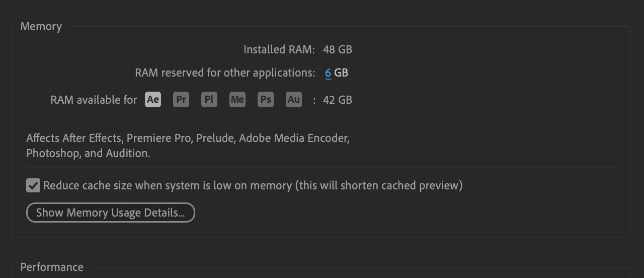Click the Performance section heading
Image resolution: width=644 pixels, height=278 pixels.
coord(52,267)
